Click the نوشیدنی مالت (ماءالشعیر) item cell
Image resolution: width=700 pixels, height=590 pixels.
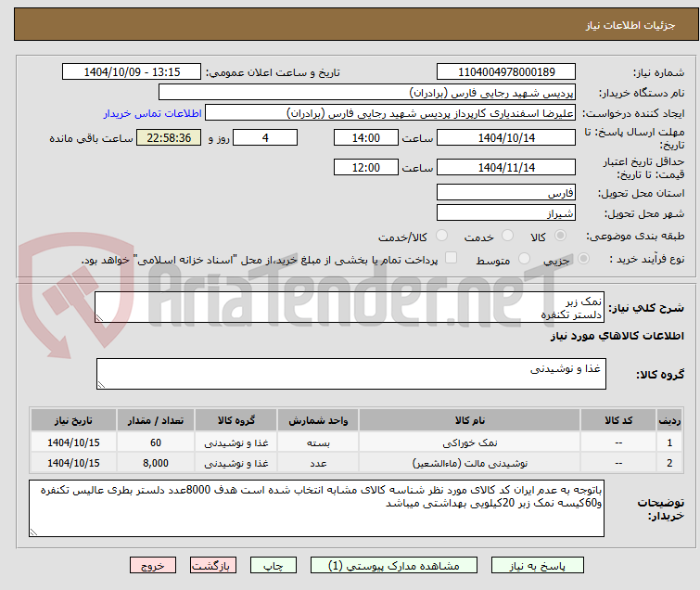click(470, 463)
